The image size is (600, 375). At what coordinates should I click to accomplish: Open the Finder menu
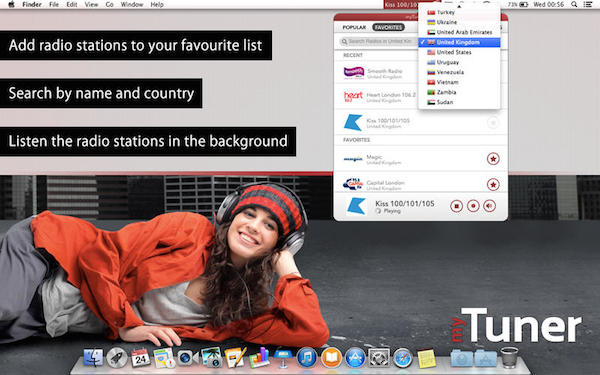point(32,5)
